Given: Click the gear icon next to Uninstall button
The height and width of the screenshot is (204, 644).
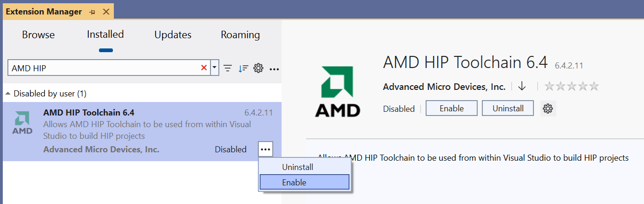Looking at the screenshot, I should pyautogui.click(x=548, y=109).
